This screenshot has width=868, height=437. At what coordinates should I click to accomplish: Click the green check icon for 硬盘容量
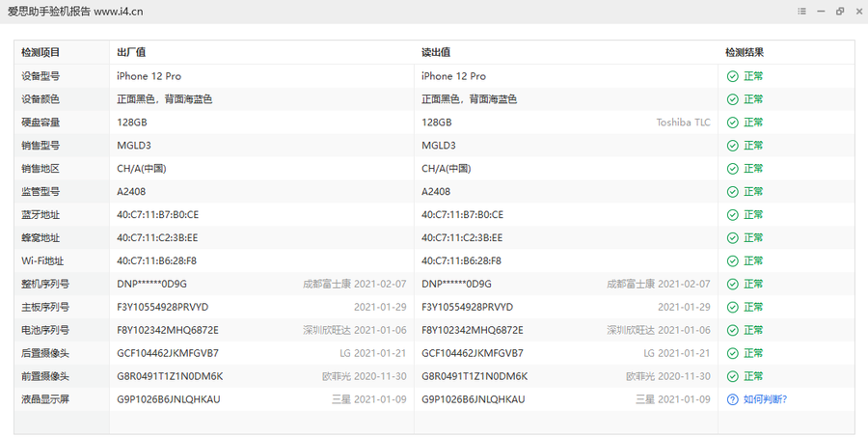pos(732,123)
